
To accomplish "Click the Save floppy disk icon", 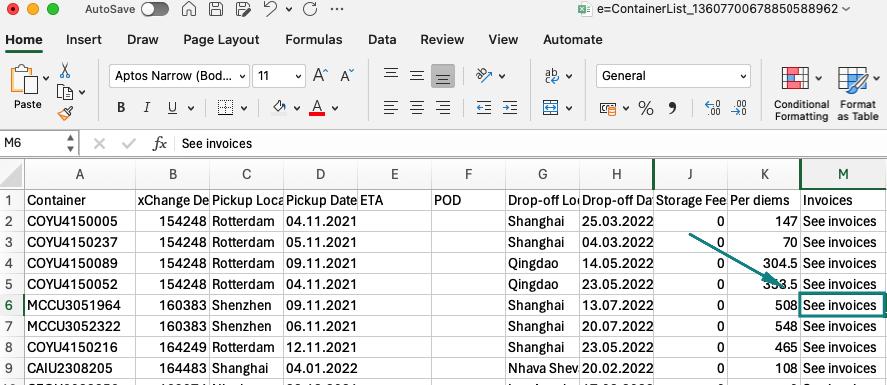I will (x=216, y=9).
